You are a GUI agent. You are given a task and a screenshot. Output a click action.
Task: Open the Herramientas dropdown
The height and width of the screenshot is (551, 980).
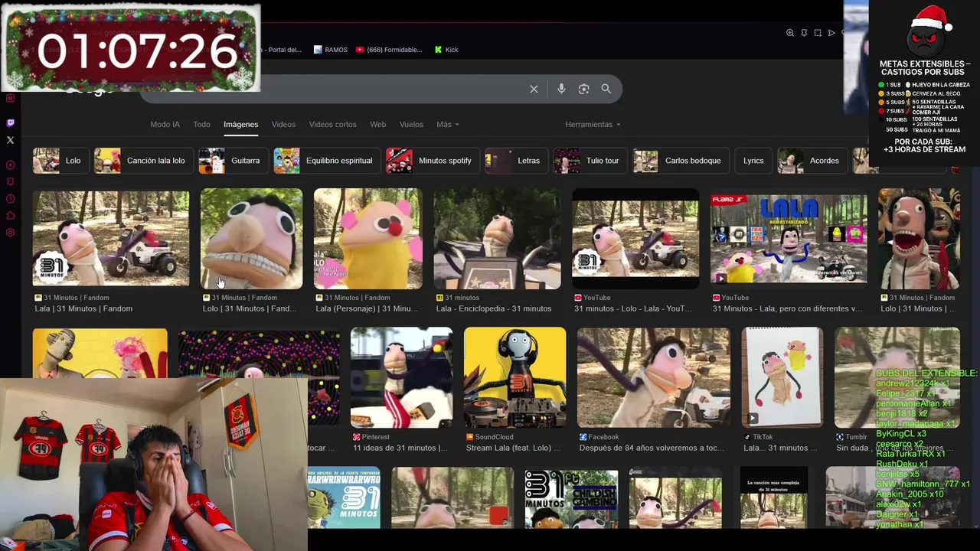click(593, 125)
